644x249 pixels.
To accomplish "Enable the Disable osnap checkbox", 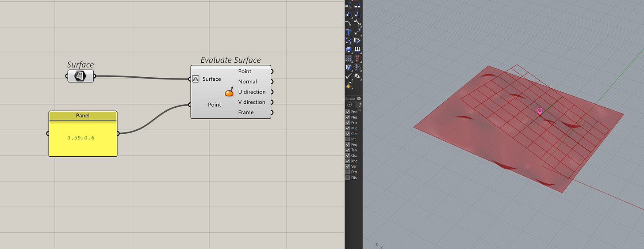I will tap(347, 177).
